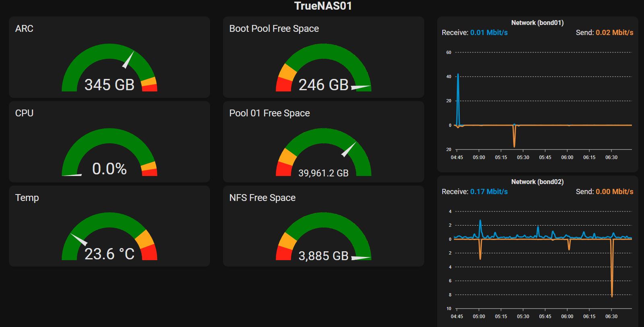The image size is (644, 327).
Task: Click the red zone of the ARC gauge
Action: 150,87
